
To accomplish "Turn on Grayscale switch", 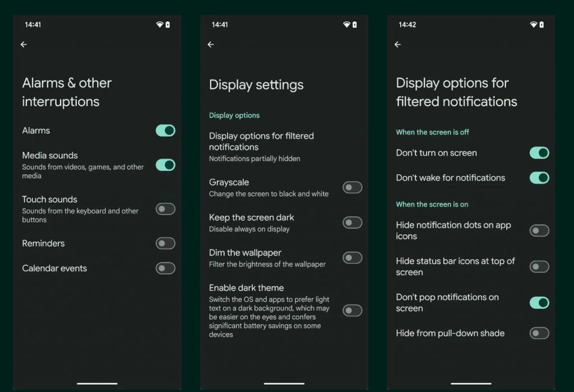I will pos(353,188).
